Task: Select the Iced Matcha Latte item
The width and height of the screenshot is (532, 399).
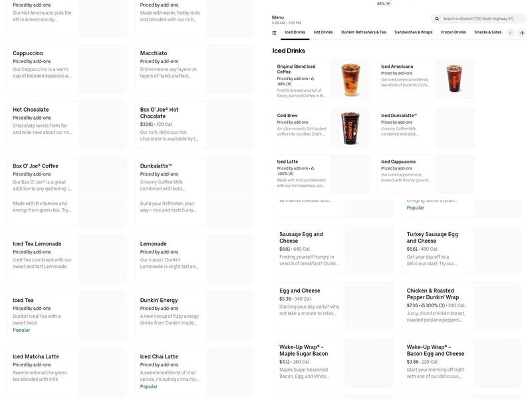Action: [x=67, y=372]
